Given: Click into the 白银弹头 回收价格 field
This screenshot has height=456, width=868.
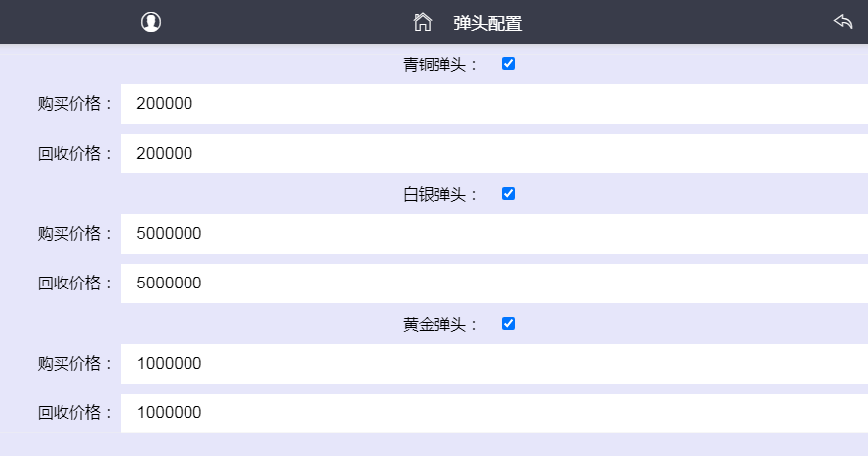Looking at the screenshot, I should [494, 284].
